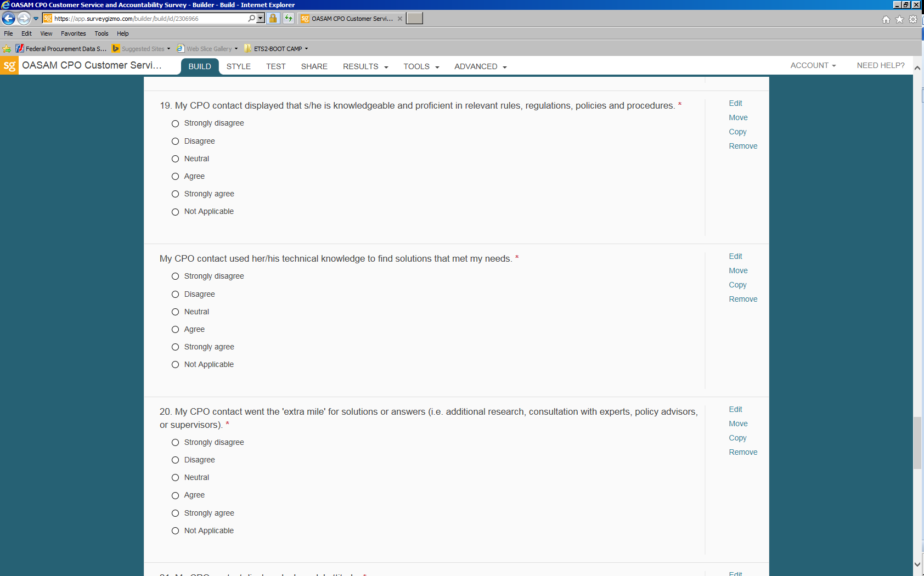Expand the TOOLS dropdown in the survey navbar
This screenshot has width=924, height=576.
421,66
